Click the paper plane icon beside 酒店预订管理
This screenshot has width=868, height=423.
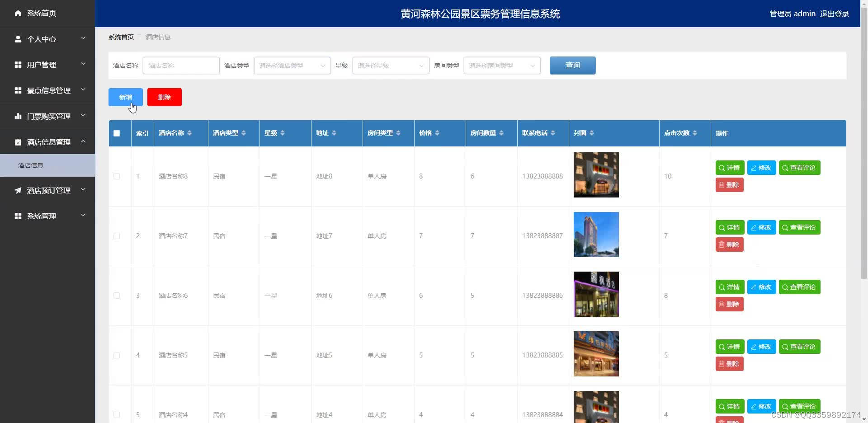[x=18, y=190]
